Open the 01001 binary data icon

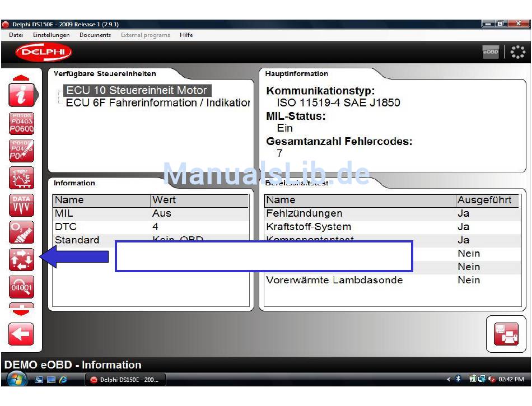click(x=21, y=287)
